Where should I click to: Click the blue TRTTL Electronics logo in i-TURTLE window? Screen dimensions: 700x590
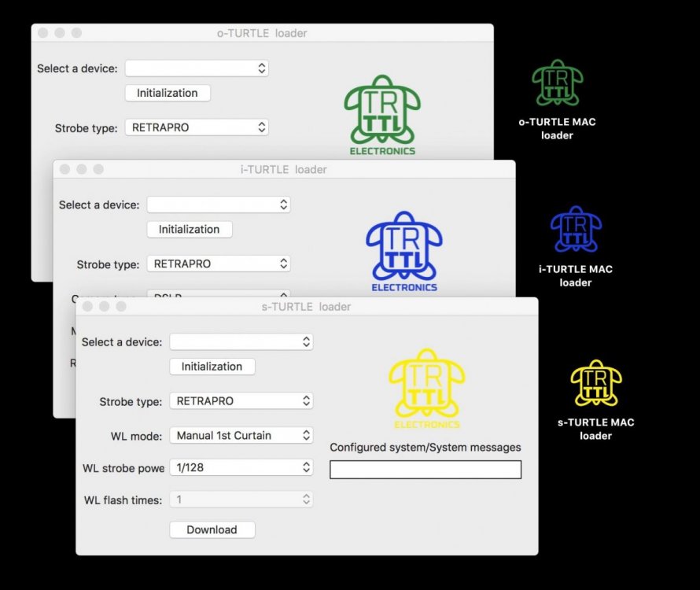click(404, 252)
